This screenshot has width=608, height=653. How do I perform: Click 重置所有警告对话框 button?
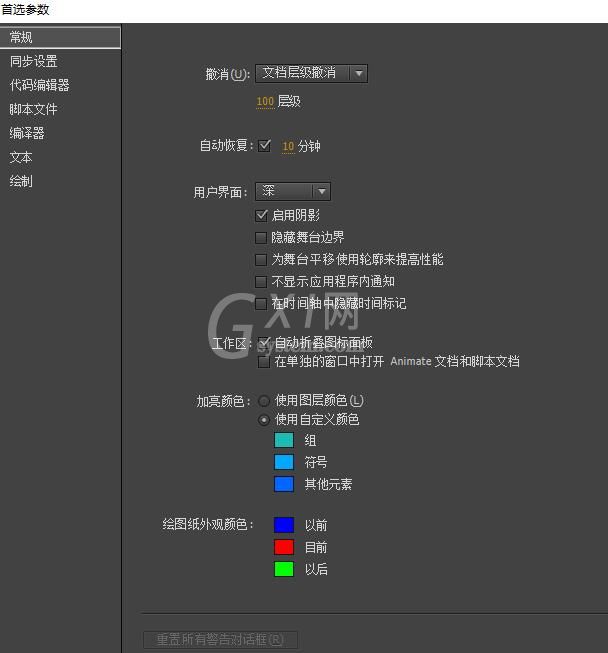click(220, 640)
